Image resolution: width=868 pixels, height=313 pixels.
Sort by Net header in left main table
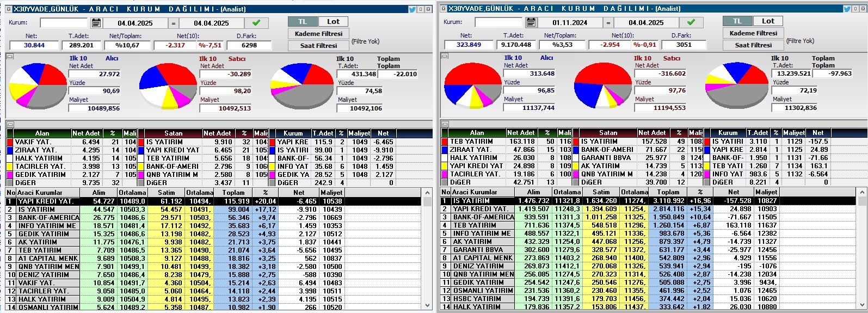[x=299, y=193]
